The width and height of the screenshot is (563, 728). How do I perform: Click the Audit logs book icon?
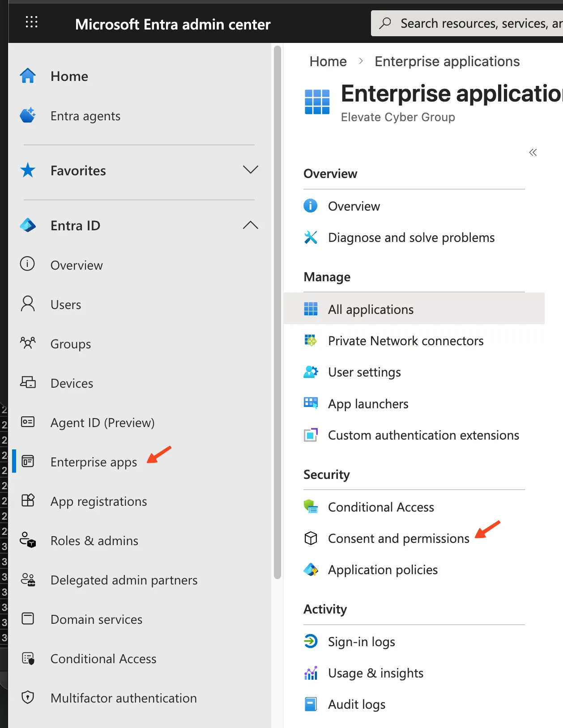pyautogui.click(x=311, y=704)
